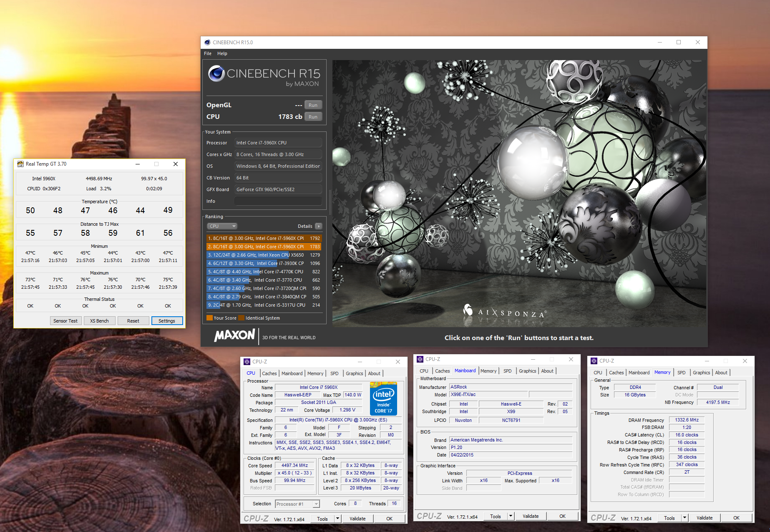
Task: Click the Processor field Intel Core i7-5960X CPU
Action: coord(278,143)
